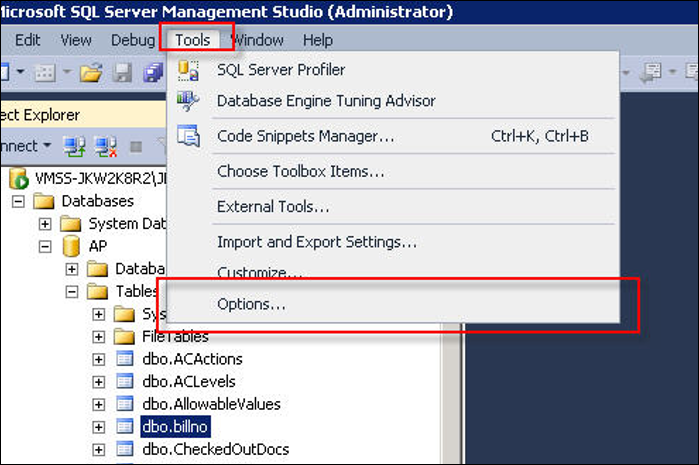The width and height of the screenshot is (699, 465).
Task: Expand the FileTables node
Action: tap(99, 337)
